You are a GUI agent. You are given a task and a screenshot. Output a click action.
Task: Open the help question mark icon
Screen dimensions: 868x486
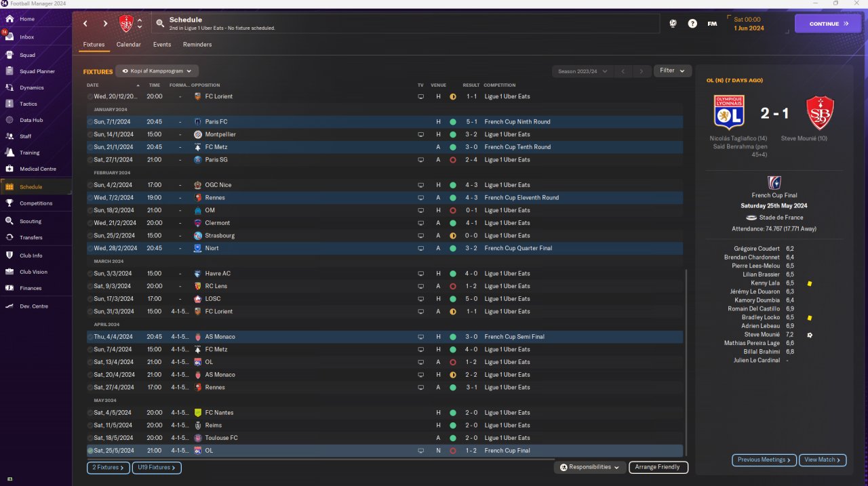[692, 23]
